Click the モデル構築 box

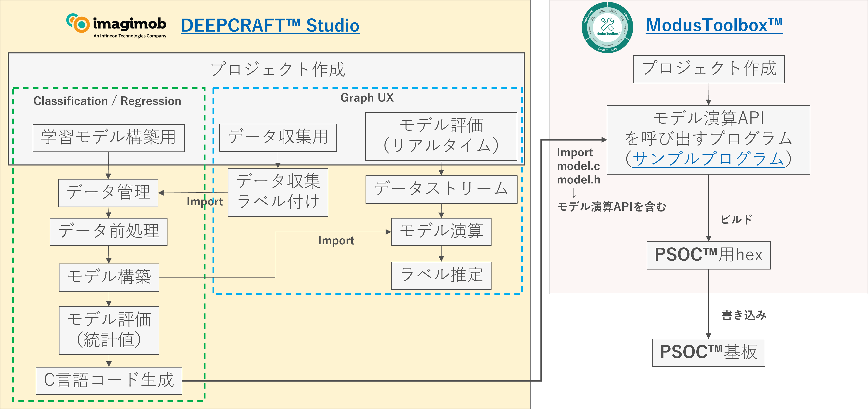pyautogui.click(x=109, y=277)
